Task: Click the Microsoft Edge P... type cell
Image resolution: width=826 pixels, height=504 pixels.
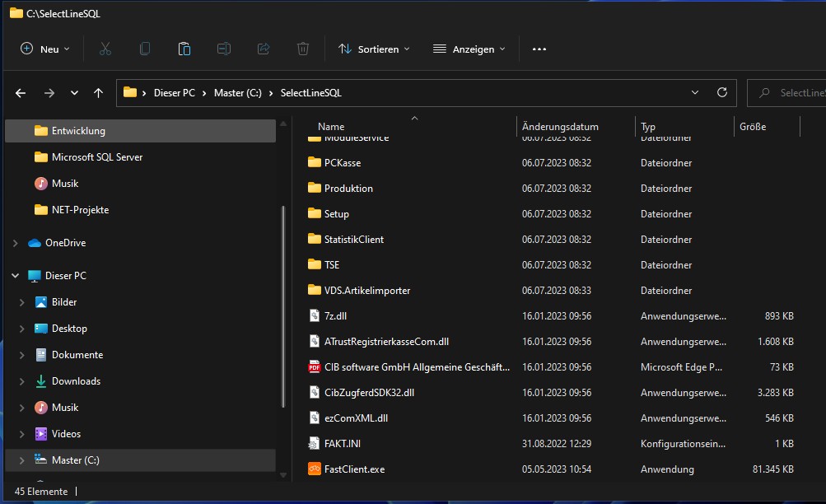Action: [682, 367]
